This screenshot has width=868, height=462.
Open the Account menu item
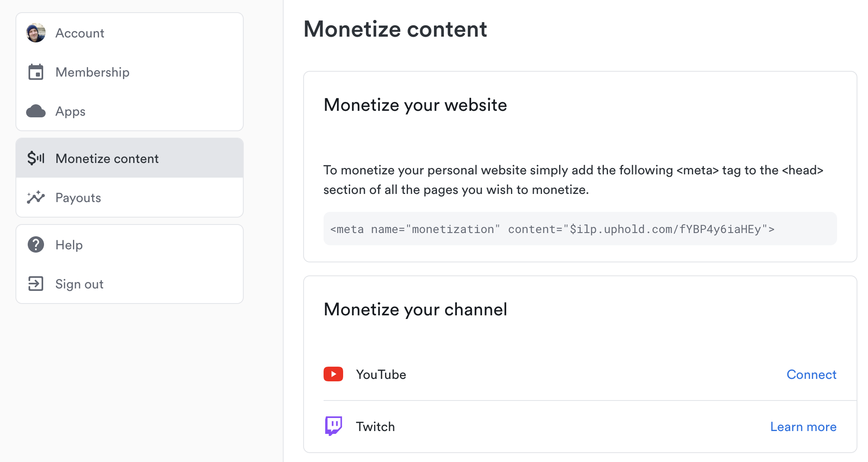point(80,33)
